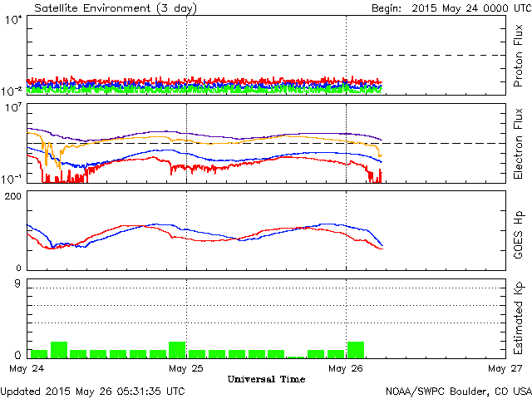Click the 'Estimated Kp' axis label
This screenshot has width=532, height=399.
coord(518,318)
